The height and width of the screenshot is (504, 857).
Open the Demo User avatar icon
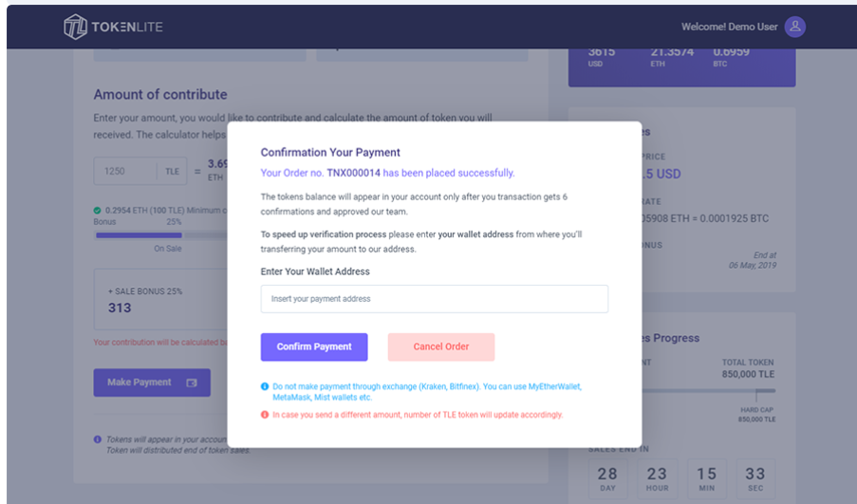coord(795,27)
